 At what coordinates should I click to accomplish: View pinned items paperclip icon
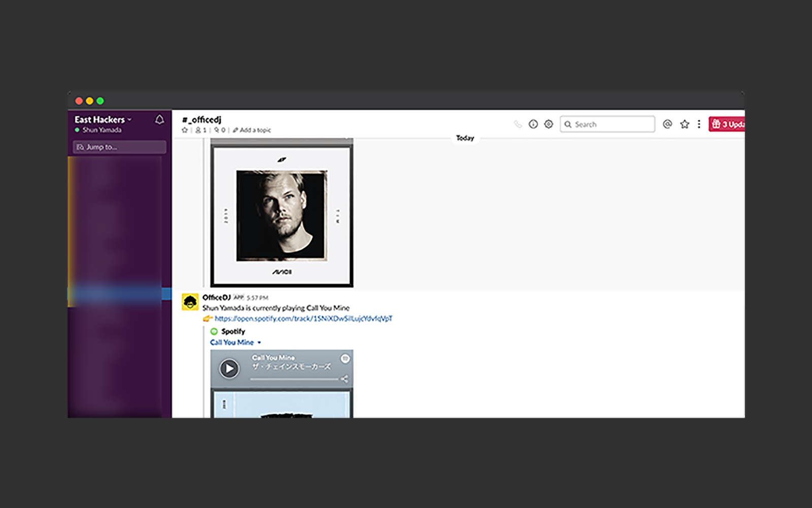[x=216, y=130]
